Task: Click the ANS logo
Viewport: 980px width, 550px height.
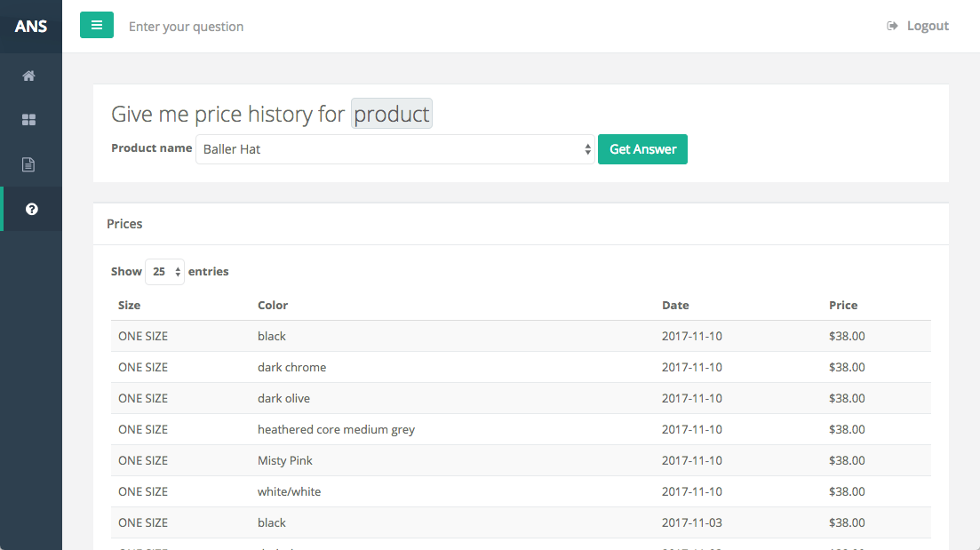Action: (x=31, y=26)
